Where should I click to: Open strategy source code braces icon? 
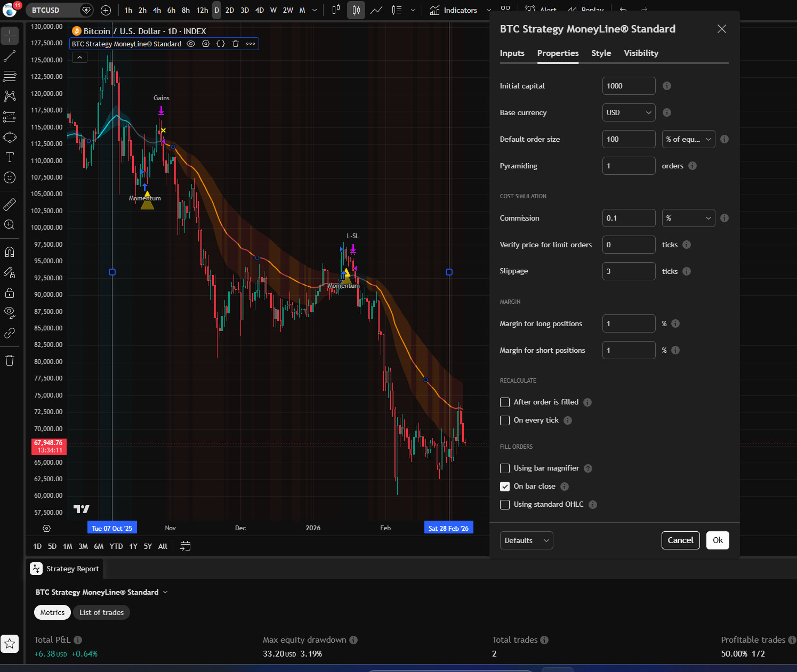tap(221, 44)
